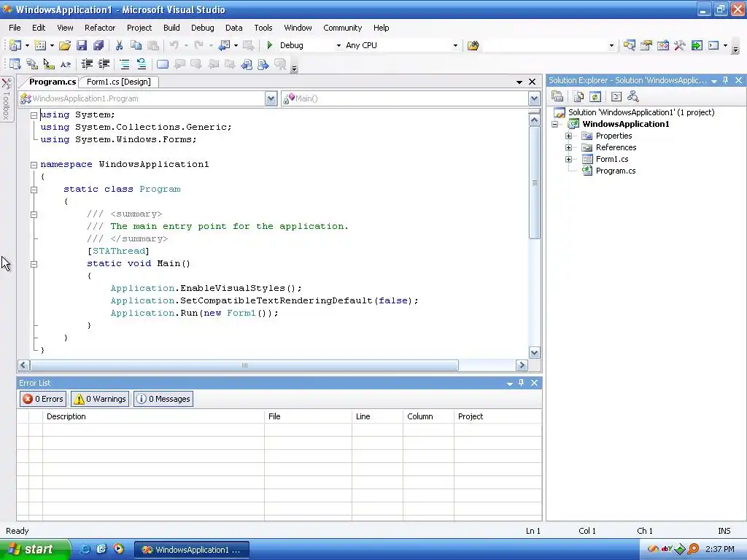Click Solution Explorer Properties icon
The height and width of the screenshot is (560, 747).
coord(557,97)
